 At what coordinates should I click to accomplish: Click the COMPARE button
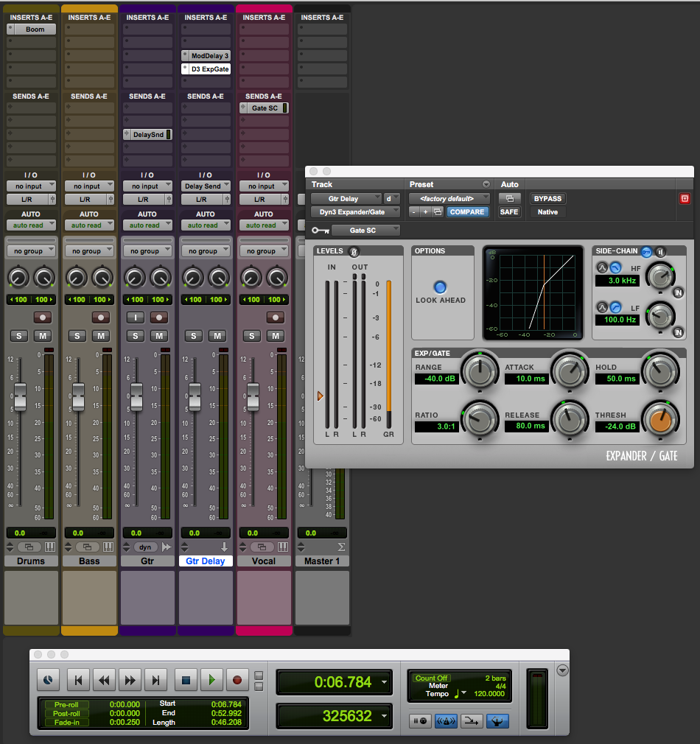(x=467, y=211)
